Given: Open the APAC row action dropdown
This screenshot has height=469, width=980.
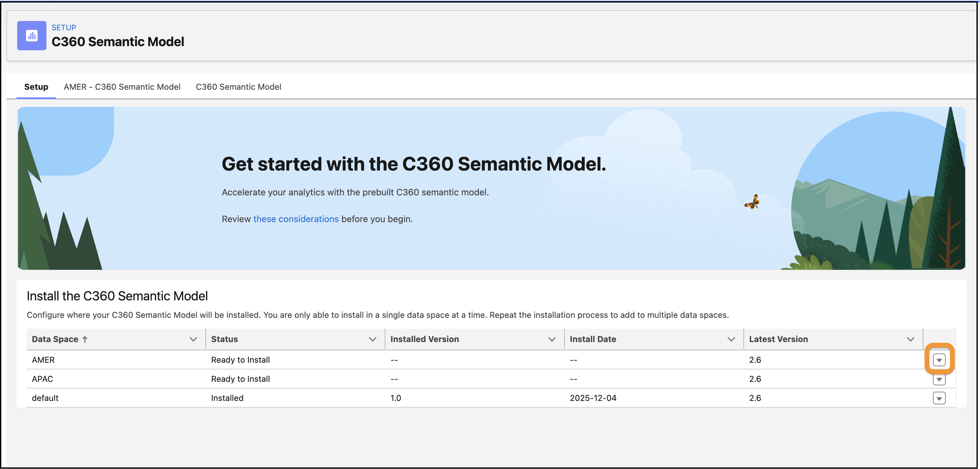Looking at the screenshot, I should click(x=939, y=379).
